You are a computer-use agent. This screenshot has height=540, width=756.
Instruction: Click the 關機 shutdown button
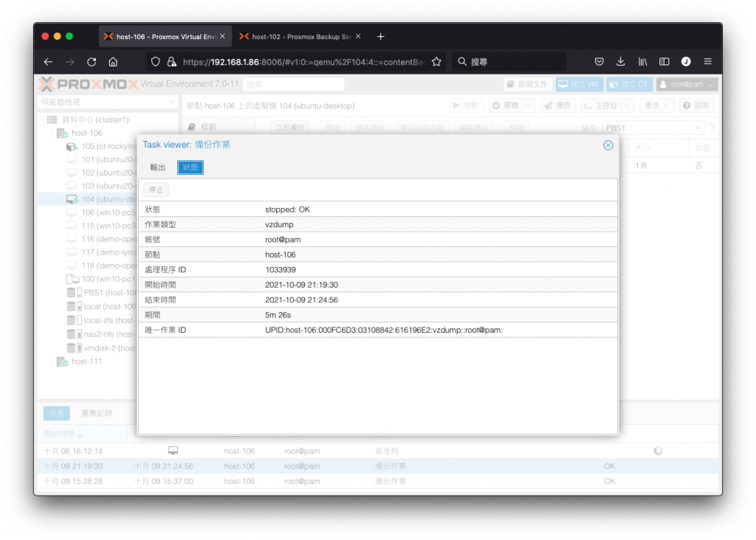point(506,105)
